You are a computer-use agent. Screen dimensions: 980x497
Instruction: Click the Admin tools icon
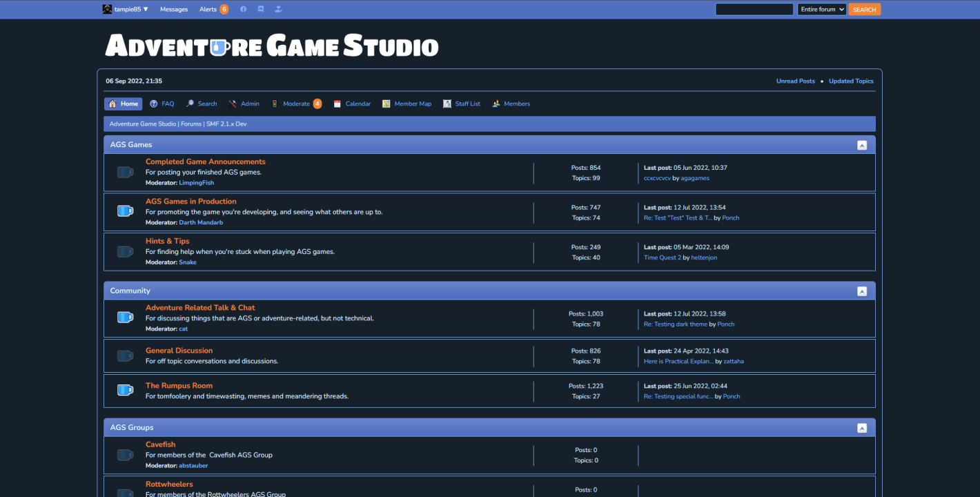click(233, 104)
